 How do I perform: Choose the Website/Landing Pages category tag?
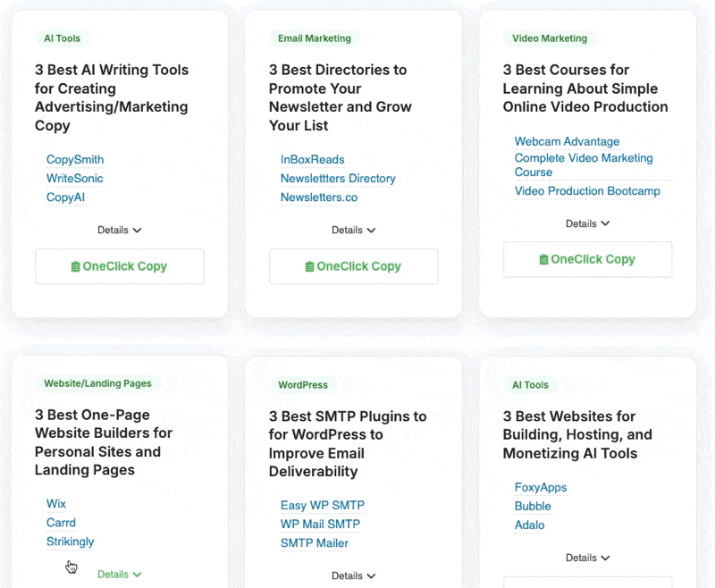97,383
